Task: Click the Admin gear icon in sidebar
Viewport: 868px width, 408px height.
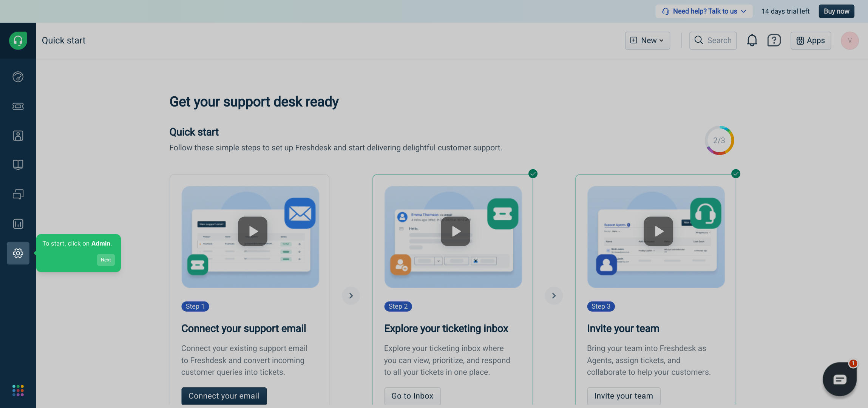Action: (x=18, y=253)
